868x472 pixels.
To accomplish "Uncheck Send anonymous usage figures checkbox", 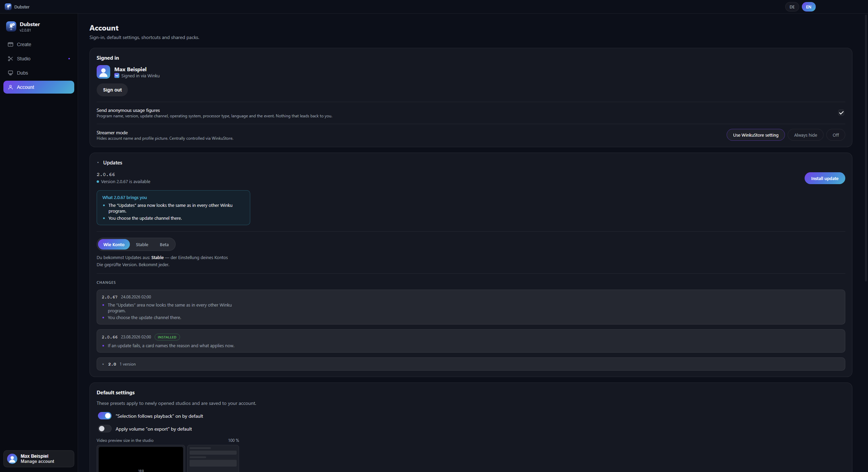I will 841,113.
